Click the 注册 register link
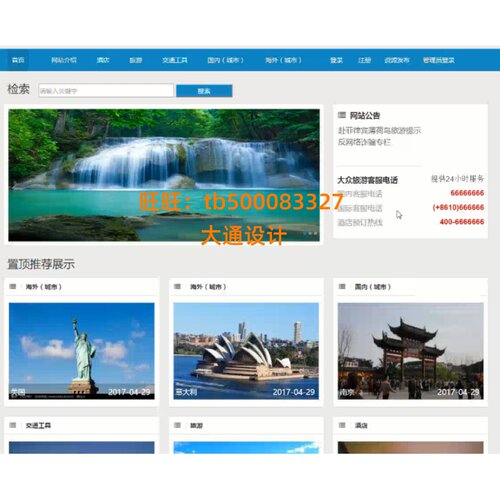Image resolution: width=500 pixels, height=500 pixels. tap(364, 60)
